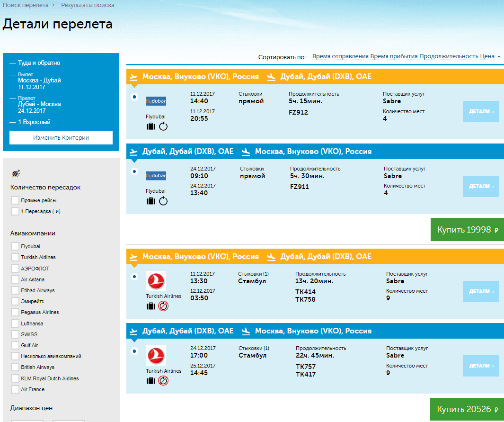The image size is (504, 422).
Task: Select the 14:40 Flydubai departure radio button
Action: (x=134, y=97)
